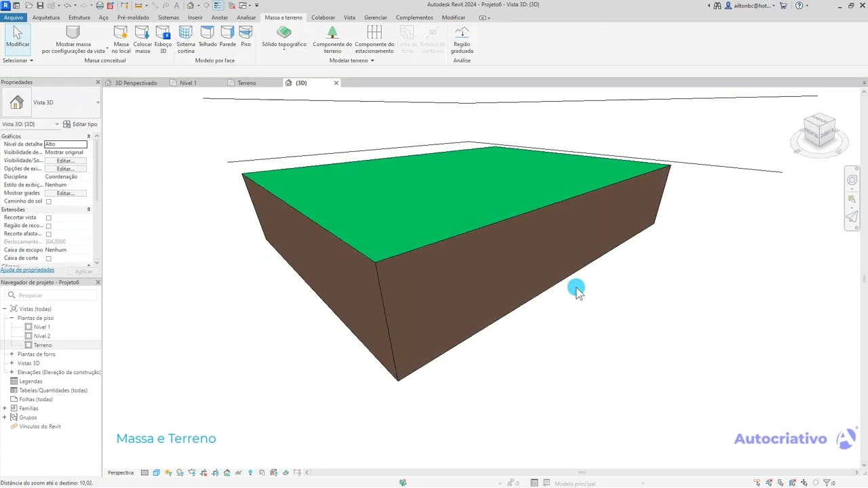
Task: Open visual style cube in view control bar
Action: click(x=157, y=473)
